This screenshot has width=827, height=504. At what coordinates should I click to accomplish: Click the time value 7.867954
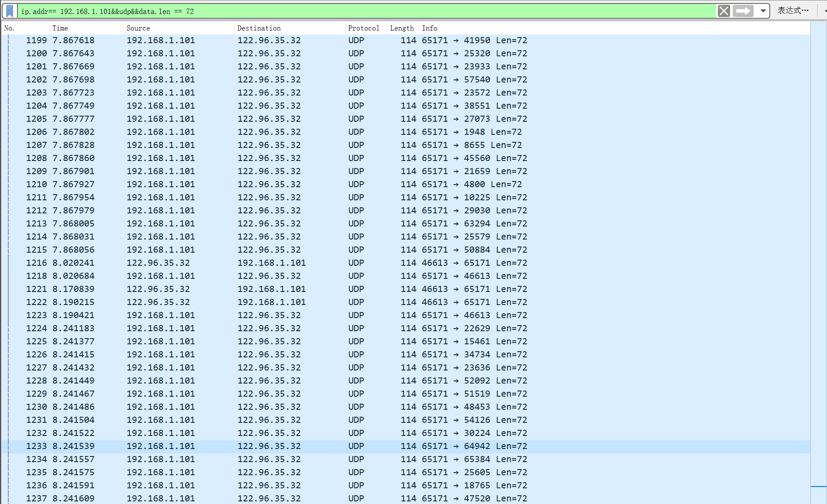tap(73, 197)
